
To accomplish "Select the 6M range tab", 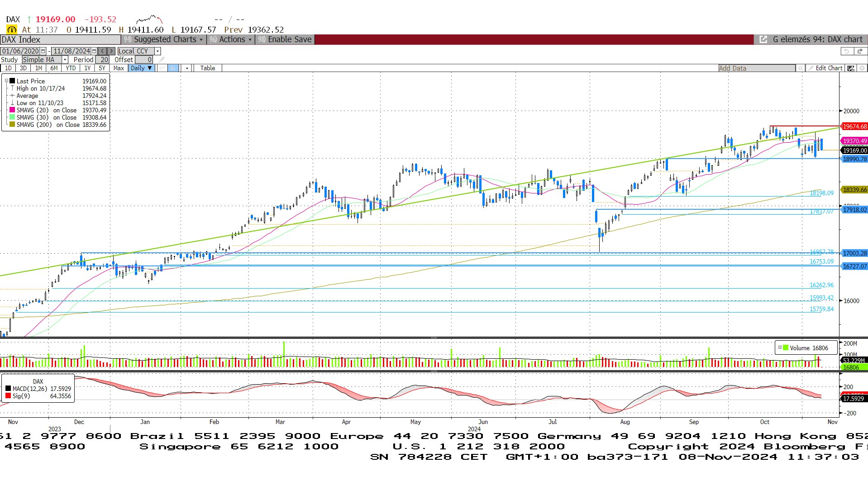I will pos(54,68).
